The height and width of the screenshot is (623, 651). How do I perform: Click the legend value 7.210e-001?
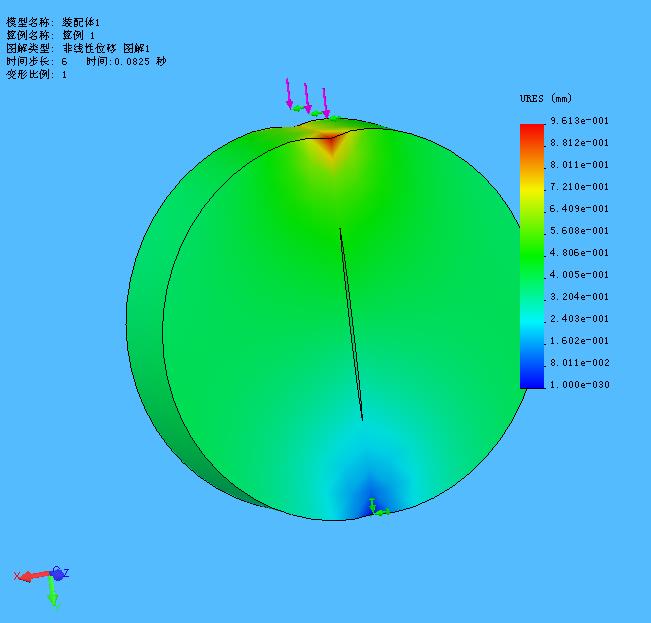tap(579, 187)
